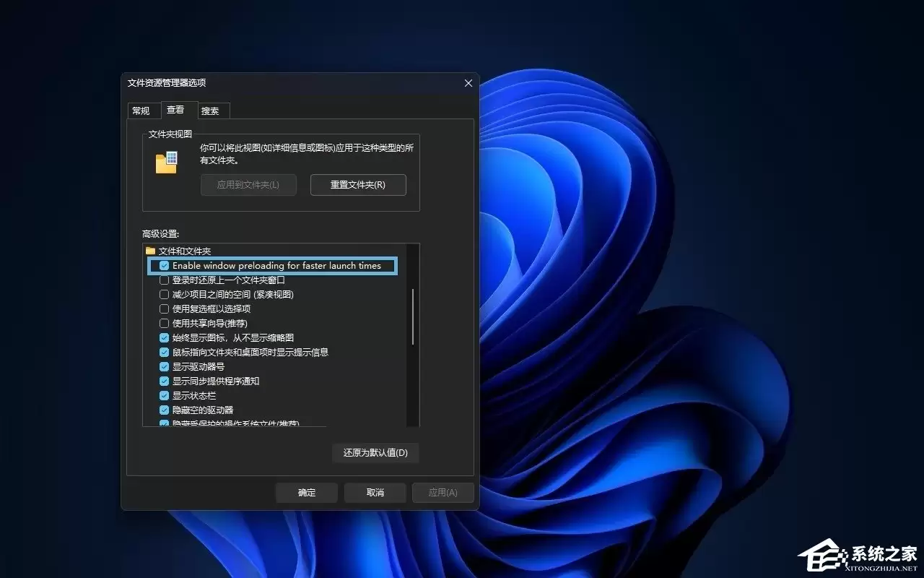Click the folder view preview icon
Screen dimensions: 924x578
167,161
